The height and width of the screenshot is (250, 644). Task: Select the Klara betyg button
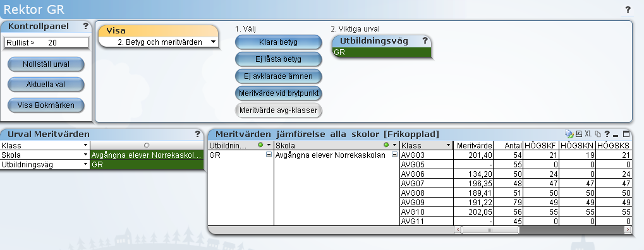point(279,42)
